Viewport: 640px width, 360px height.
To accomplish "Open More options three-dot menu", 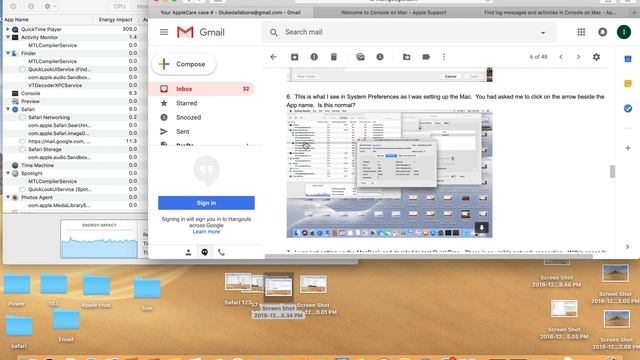I will [444, 57].
